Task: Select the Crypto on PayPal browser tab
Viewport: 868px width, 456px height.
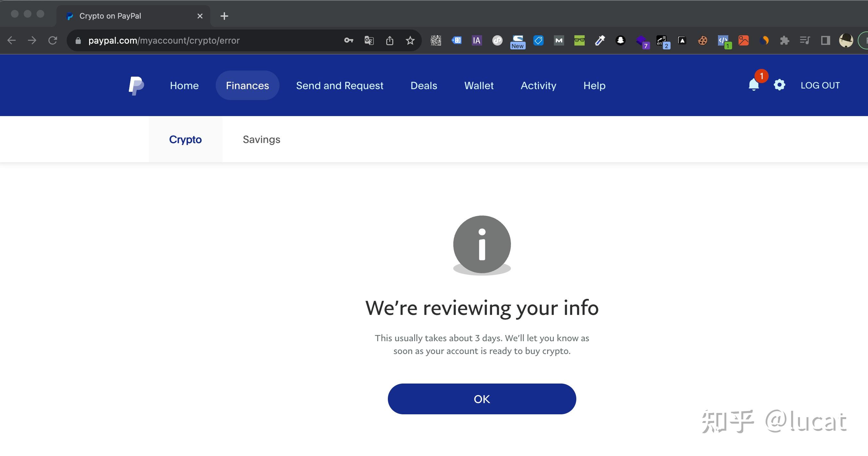Action: [x=111, y=15]
